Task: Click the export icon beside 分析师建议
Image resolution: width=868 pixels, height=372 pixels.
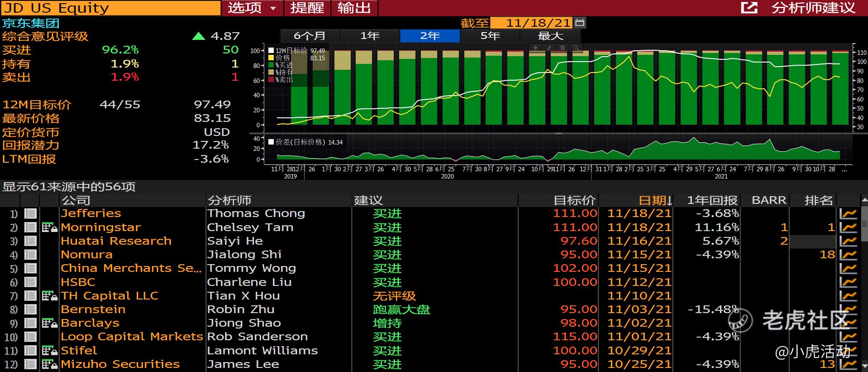Action: point(749,8)
